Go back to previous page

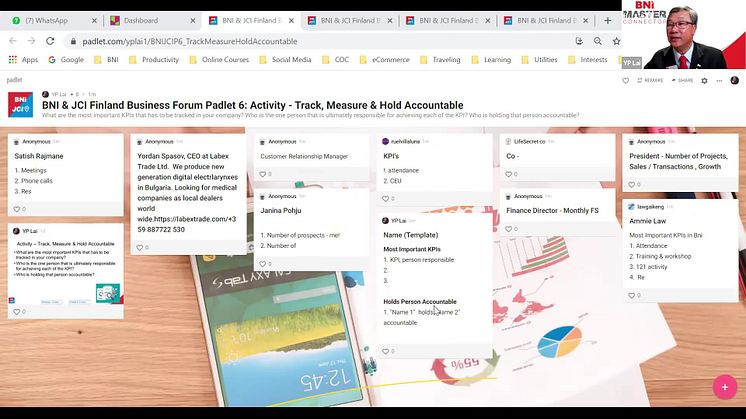(x=13, y=41)
